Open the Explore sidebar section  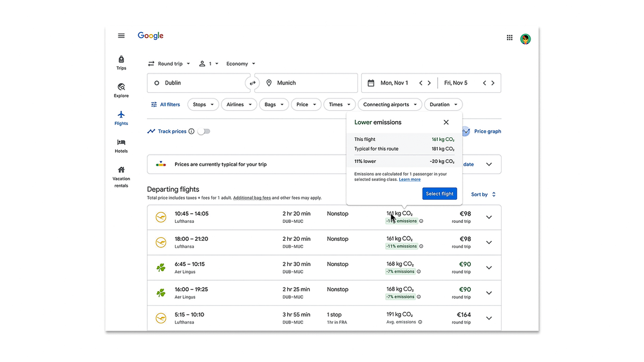click(121, 90)
